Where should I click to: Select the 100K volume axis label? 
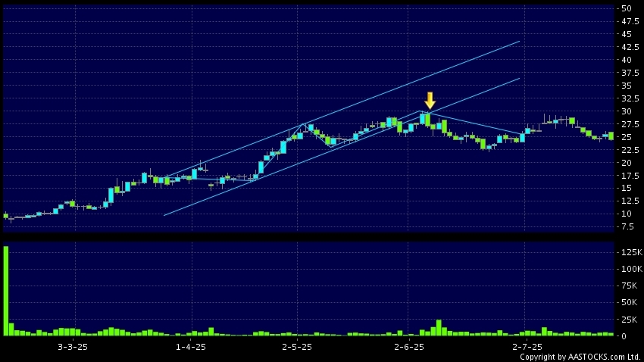(632, 270)
